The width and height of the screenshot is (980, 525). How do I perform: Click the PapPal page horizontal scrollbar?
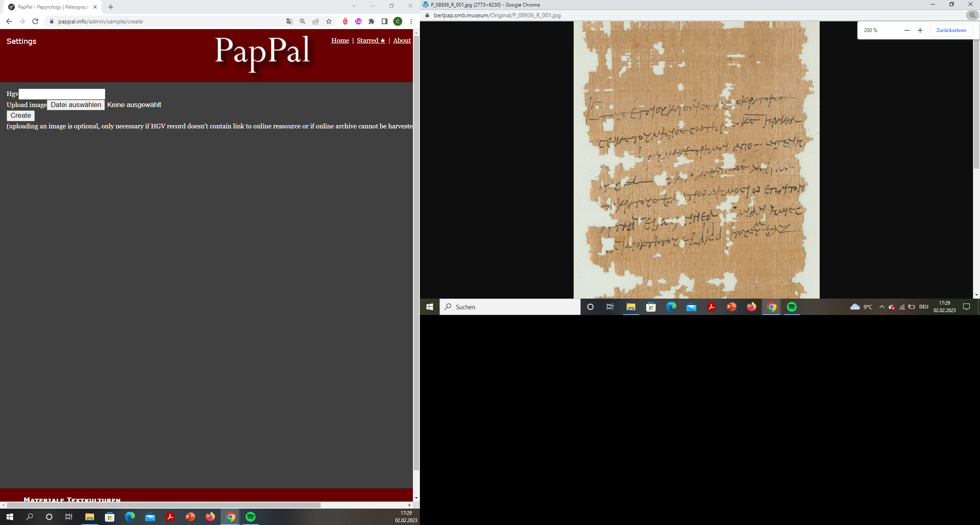pos(163,505)
